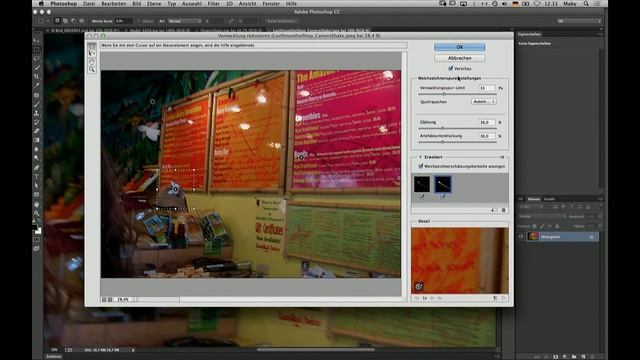This screenshot has height=360, width=640.
Task: Open the Bild menu
Action: [136, 4]
